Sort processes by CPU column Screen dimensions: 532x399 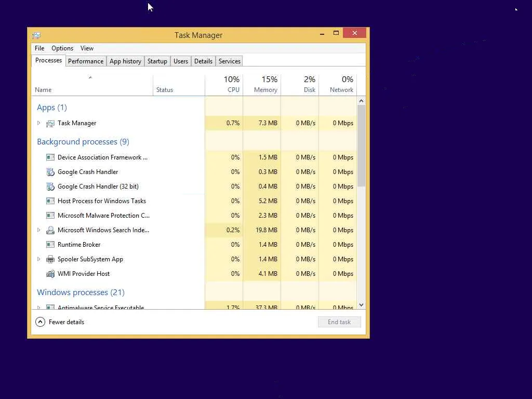coord(224,85)
